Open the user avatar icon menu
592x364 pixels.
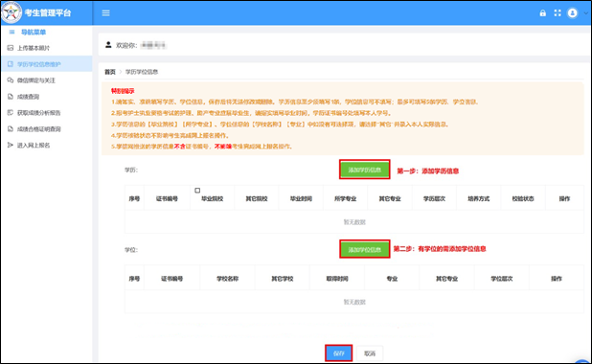coord(573,12)
